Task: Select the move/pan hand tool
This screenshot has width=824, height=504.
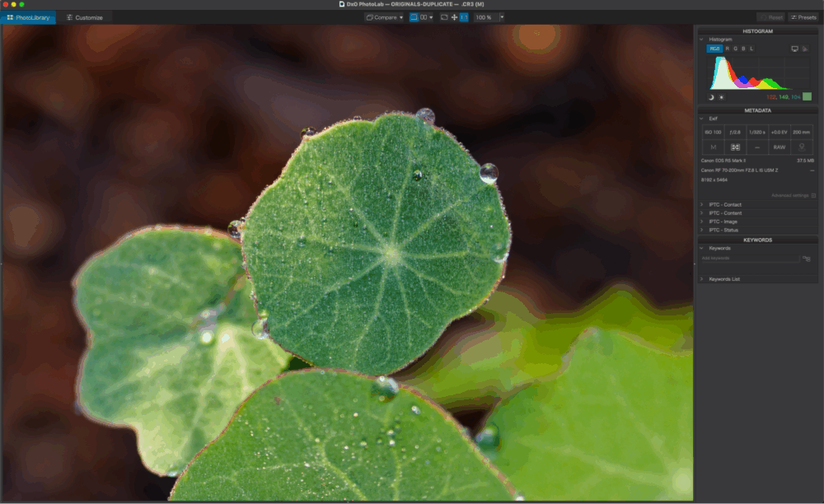Action: pos(454,17)
